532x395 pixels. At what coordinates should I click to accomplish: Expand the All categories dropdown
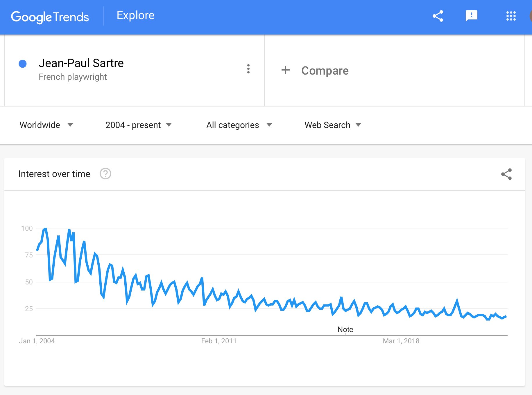[x=239, y=125]
